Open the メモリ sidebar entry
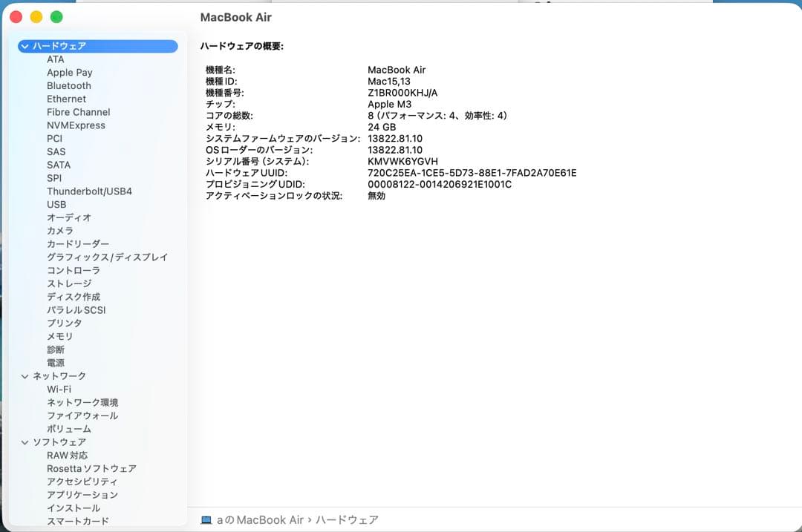 (60, 336)
